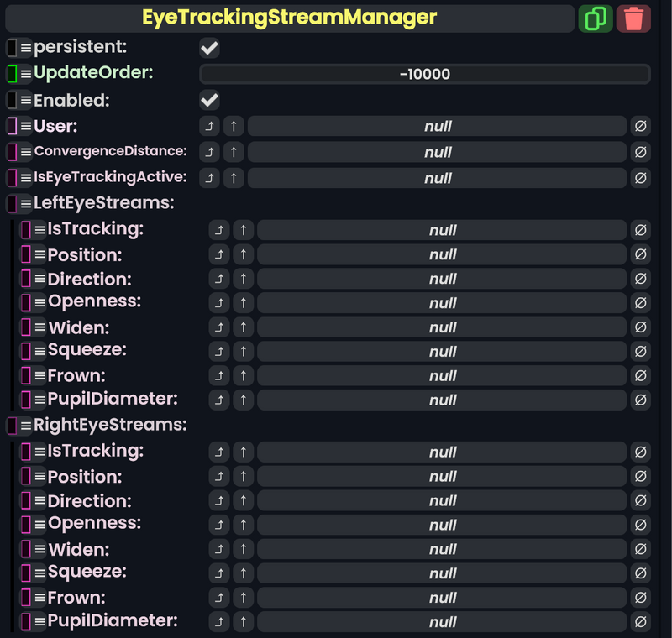Screen dimensions: 672x638
Task: Click the null-set circle icon for IsEyeTrackingActive
Action: click(641, 178)
